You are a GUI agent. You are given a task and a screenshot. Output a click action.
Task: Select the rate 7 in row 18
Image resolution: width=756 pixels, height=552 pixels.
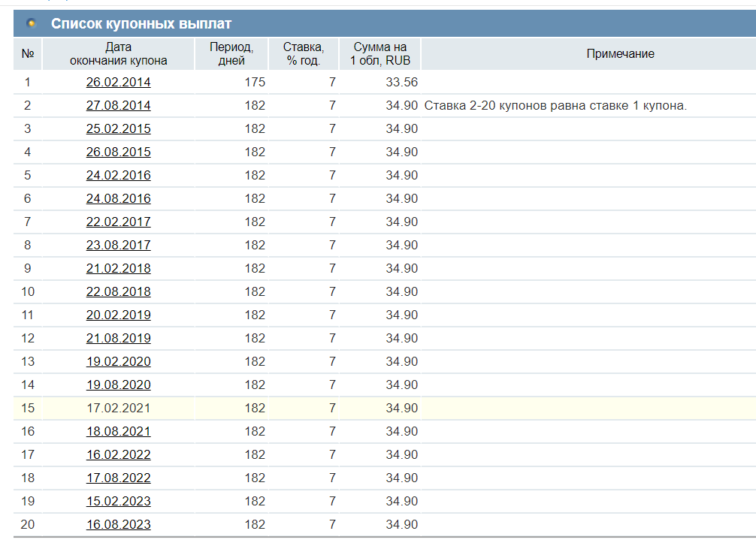tap(332, 478)
